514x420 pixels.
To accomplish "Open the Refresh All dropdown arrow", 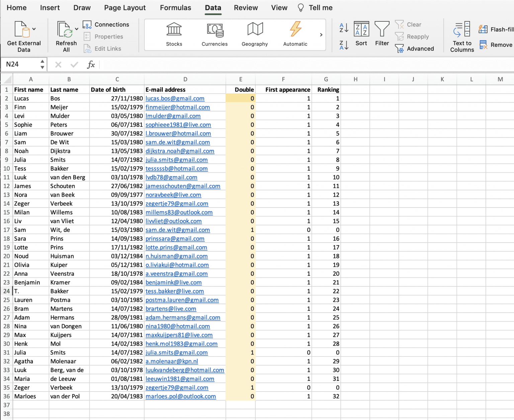I will pos(77,29).
